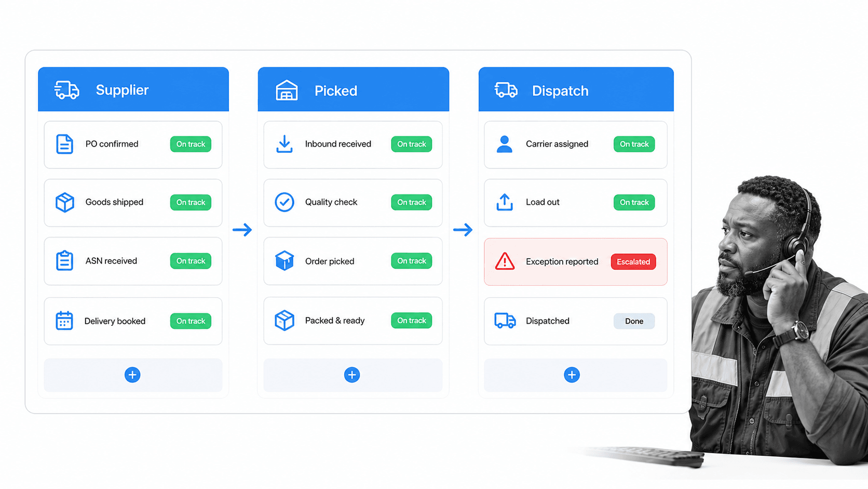Click the Done badge on Dispatched
868x489 pixels.
point(634,321)
